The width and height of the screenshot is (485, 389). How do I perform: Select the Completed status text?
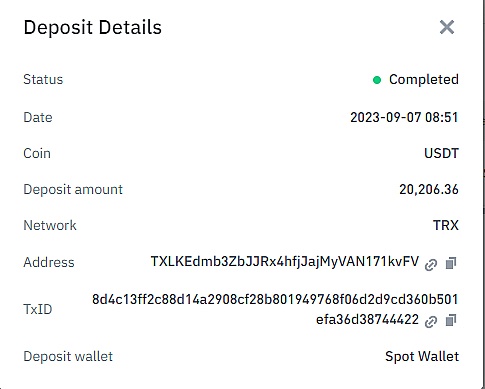click(424, 79)
